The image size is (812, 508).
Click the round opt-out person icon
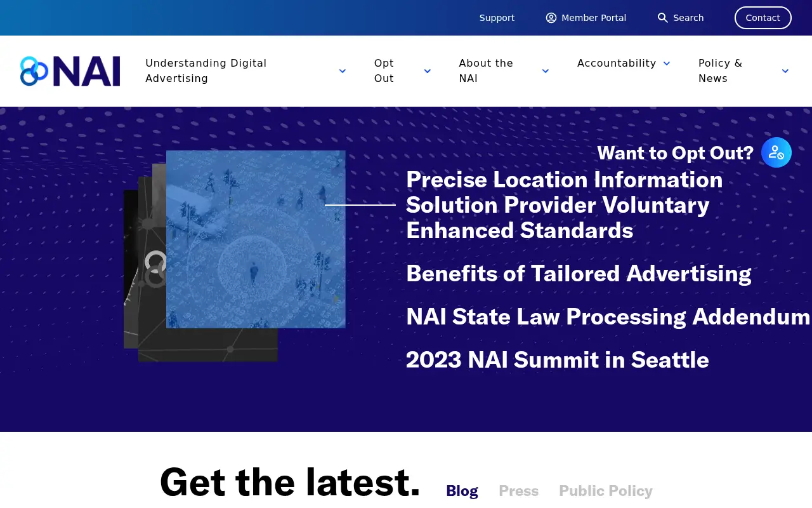[x=776, y=152]
